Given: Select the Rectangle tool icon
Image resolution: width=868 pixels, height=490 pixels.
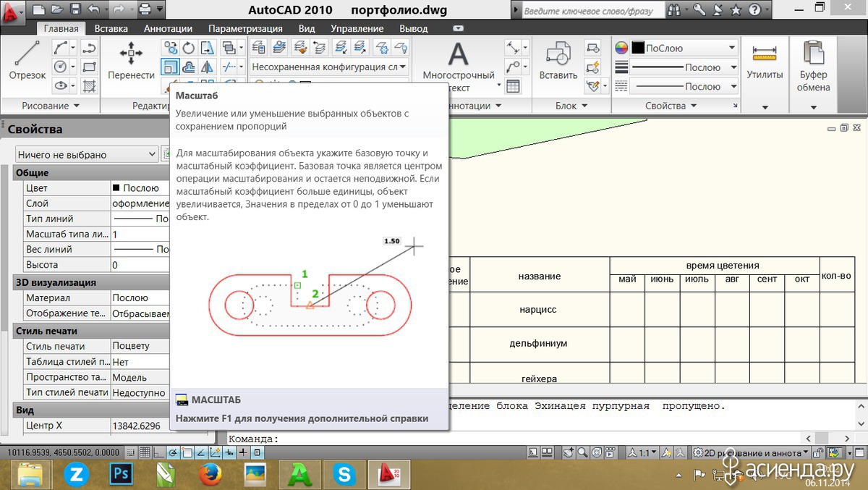Looking at the screenshot, I should (x=90, y=67).
